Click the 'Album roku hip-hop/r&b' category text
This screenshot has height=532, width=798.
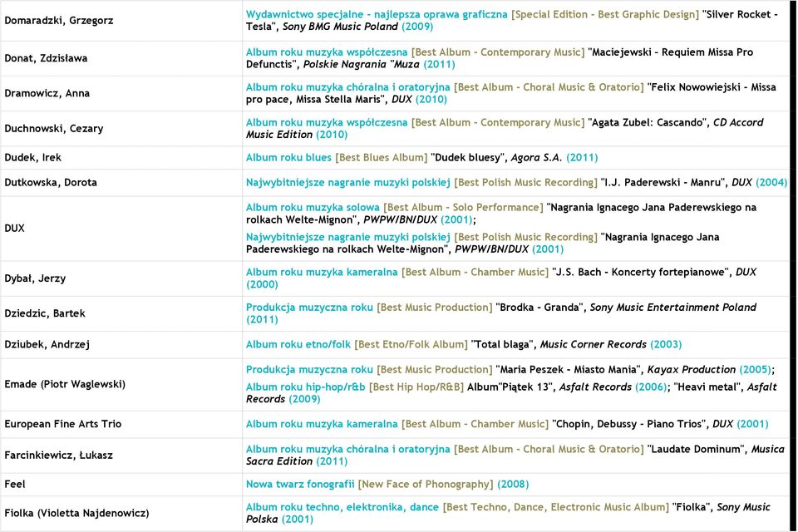305,387
